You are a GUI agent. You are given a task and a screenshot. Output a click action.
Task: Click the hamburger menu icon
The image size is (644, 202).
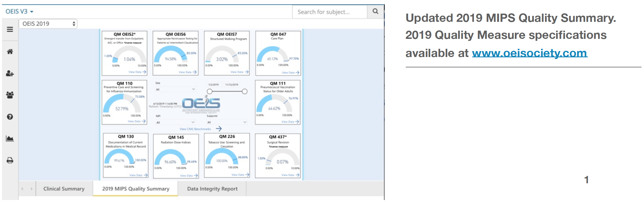[10, 29]
